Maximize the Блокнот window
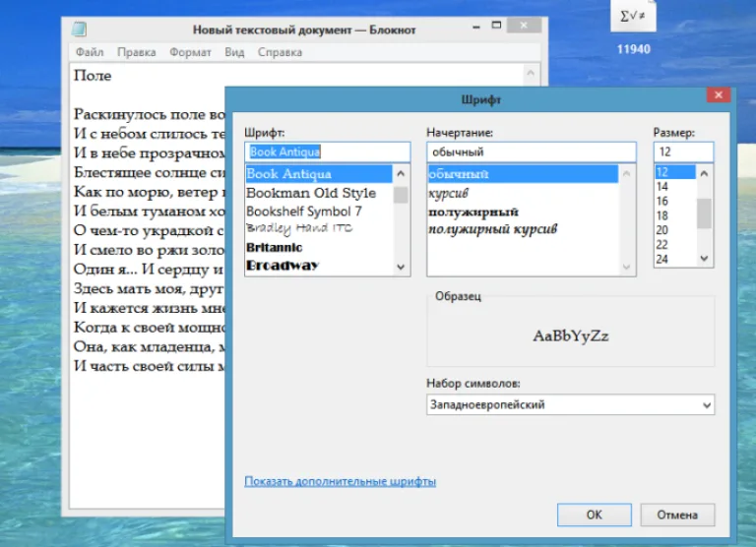 click(496, 25)
